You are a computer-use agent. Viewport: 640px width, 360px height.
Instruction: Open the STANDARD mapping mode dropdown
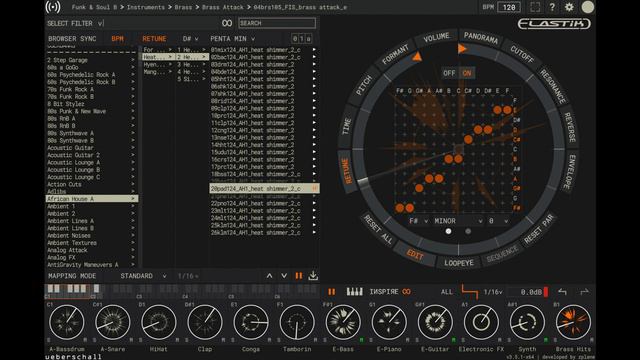pyautogui.click(x=143, y=276)
